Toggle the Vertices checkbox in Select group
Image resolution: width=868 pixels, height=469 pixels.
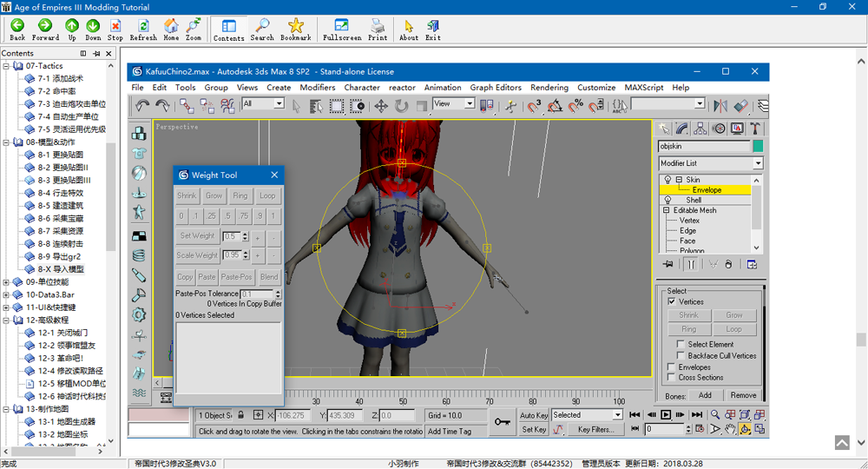click(672, 301)
